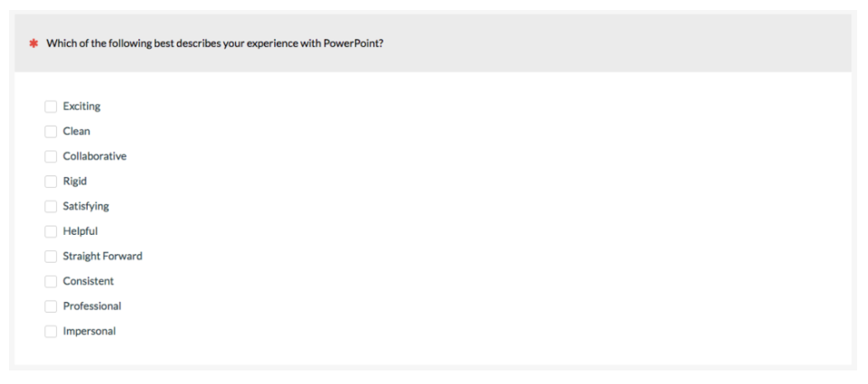
Task: Enable the Rigid checkbox
Action: click(x=51, y=182)
